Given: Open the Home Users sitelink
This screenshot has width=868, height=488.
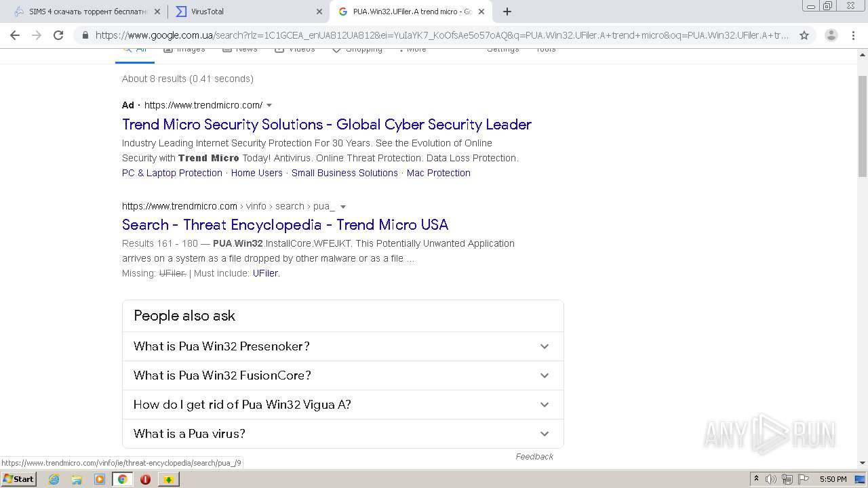Looking at the screenshot, I should (x=256, y=173).
